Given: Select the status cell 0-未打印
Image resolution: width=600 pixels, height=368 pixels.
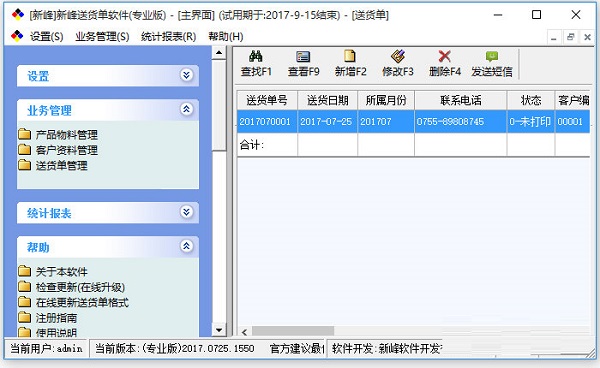Looking at the screenshot, I should coord(531,122).
